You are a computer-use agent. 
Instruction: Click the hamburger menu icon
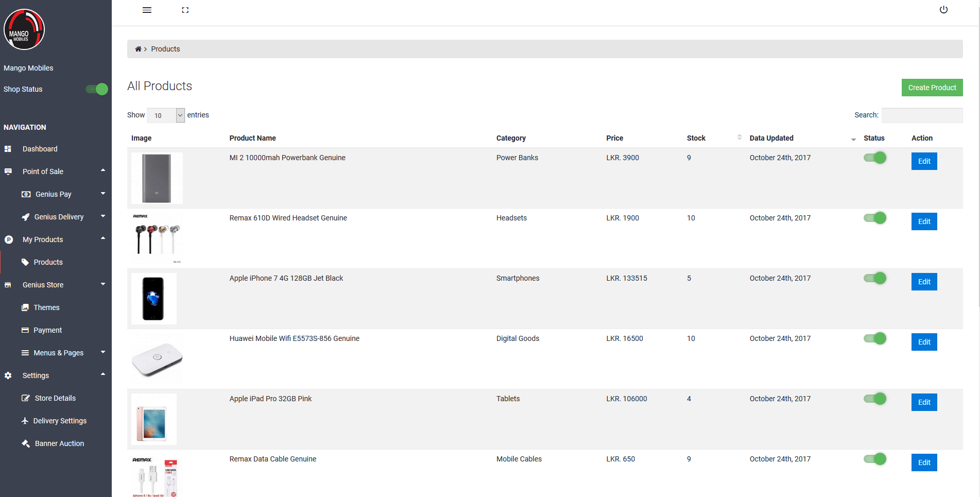[x=147, y=10]
